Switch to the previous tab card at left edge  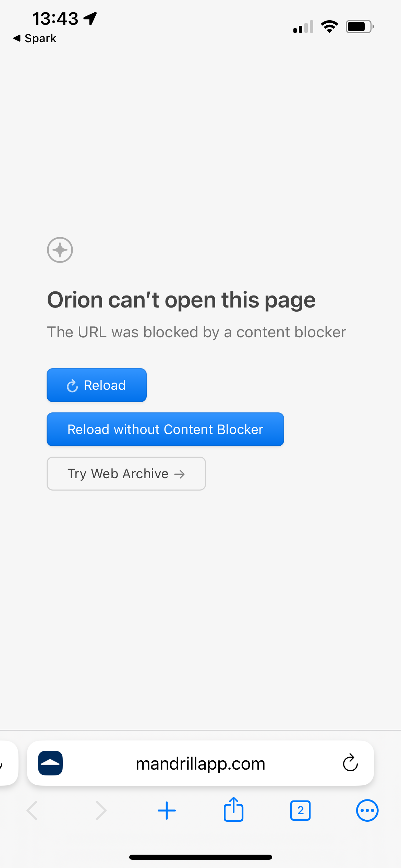coord(8,763)
